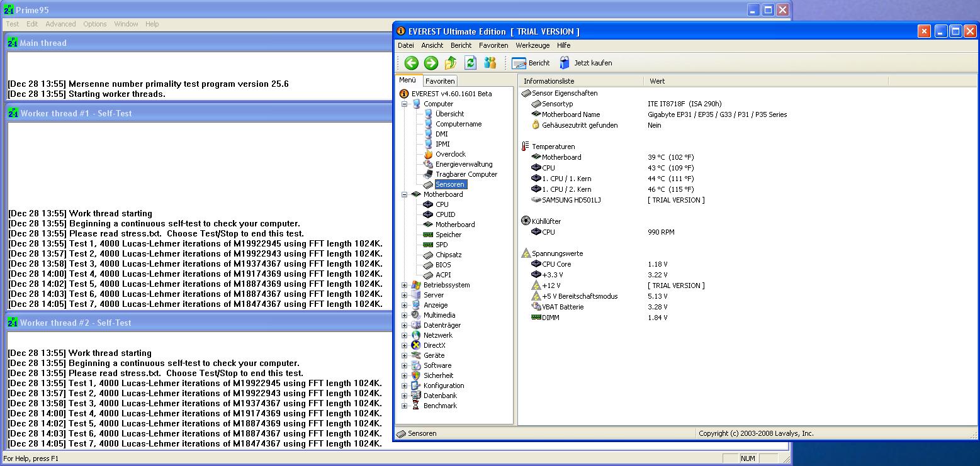Select the Benchmark tree item
The width and height of the screenshot is (980, 466).
(440, 406)
